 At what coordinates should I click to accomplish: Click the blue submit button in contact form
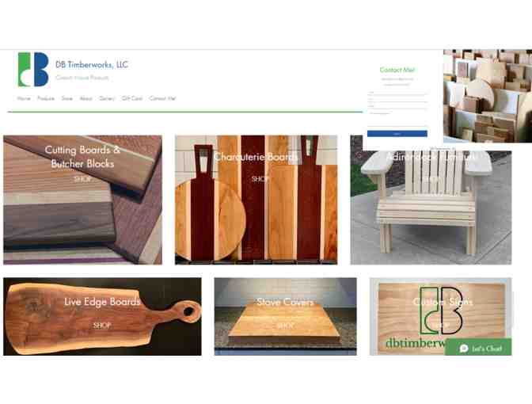point(397,133)
